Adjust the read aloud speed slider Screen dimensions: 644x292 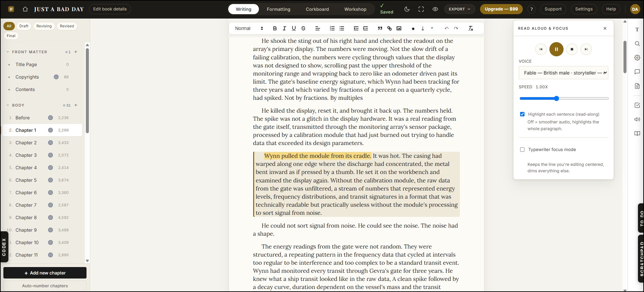[x=564, y=98]
